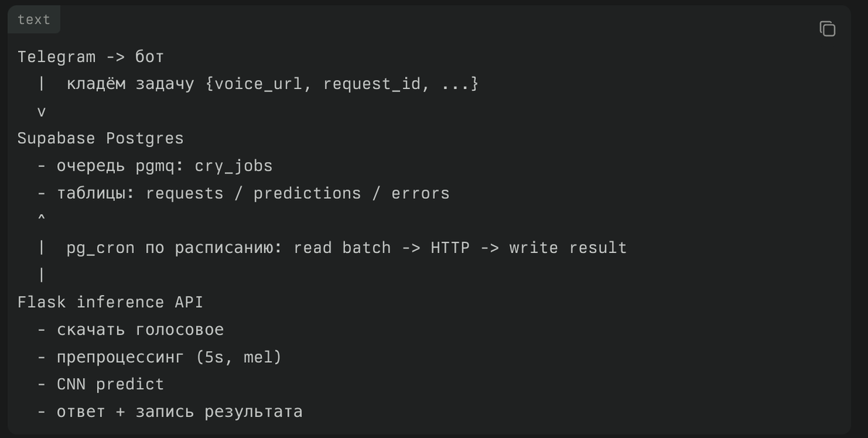Click the "HTTP" word

pyautogui.click(x=450, y=248)
